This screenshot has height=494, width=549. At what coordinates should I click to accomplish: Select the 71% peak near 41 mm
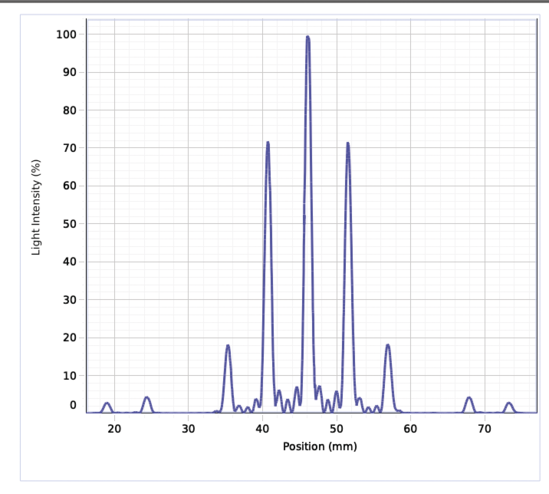tap(268, 144)
